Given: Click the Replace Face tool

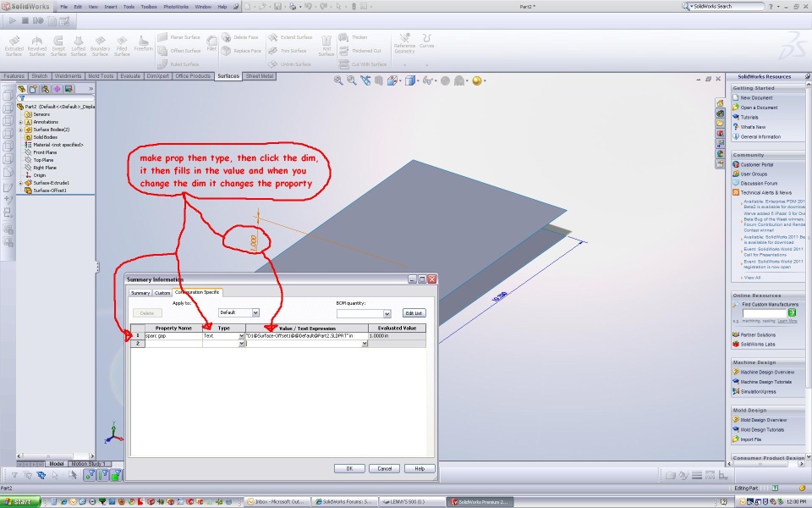Looking at the screenshot, I should click(x=241, y=51).
